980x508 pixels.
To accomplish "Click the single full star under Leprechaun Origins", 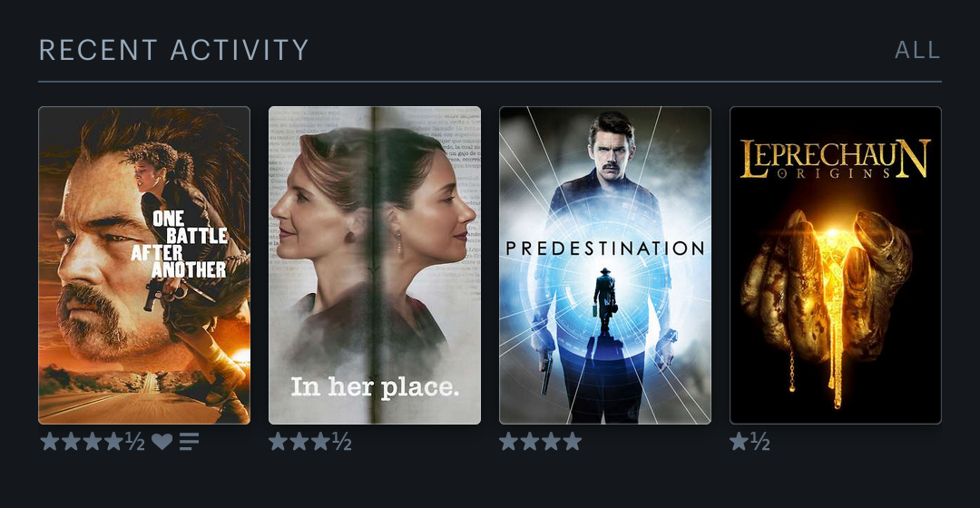I will point(739,442).
